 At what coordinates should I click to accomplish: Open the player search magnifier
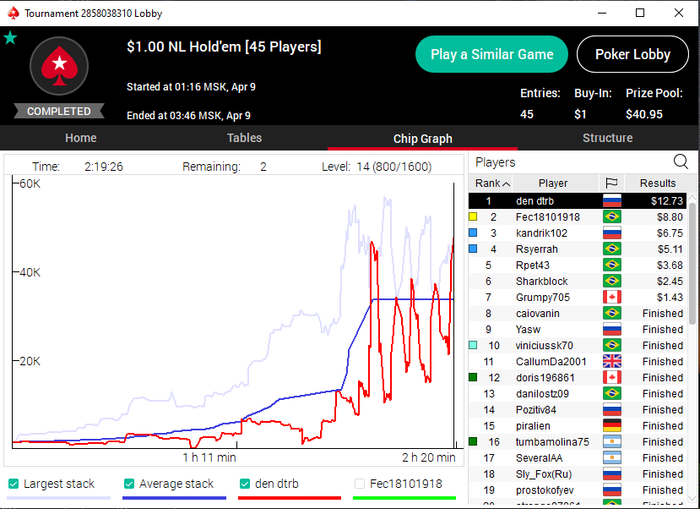681,162
